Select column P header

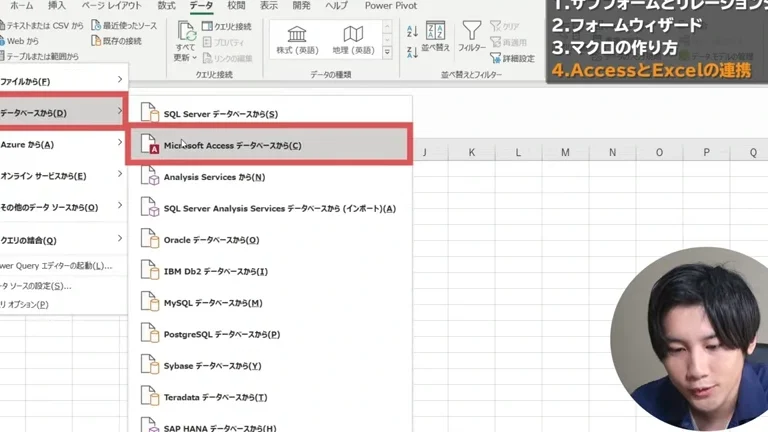706,152
